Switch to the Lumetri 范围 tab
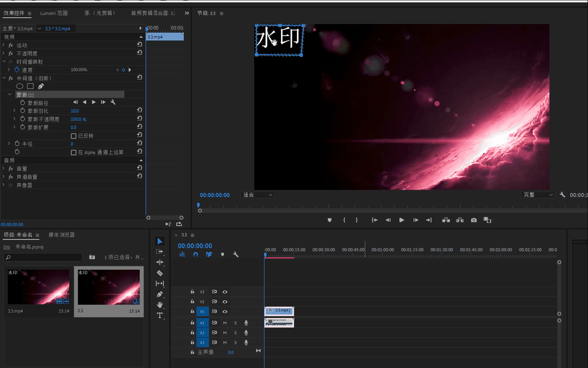This screenshot has width=588, height=368. [54, 13]
